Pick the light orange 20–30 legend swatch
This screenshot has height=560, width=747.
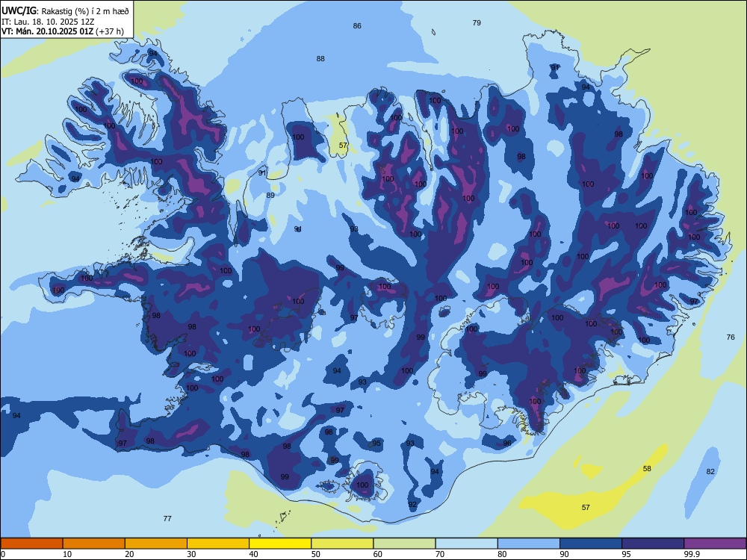[156, 544]
